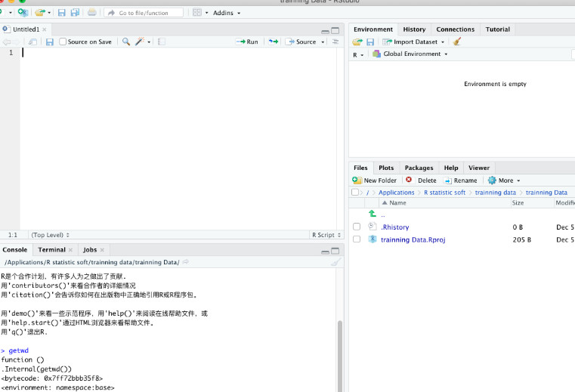The width and height of the screenshot is (575, 392).
Task: Load workspace folder icon in Environment pane
Action: click(357, 42)
